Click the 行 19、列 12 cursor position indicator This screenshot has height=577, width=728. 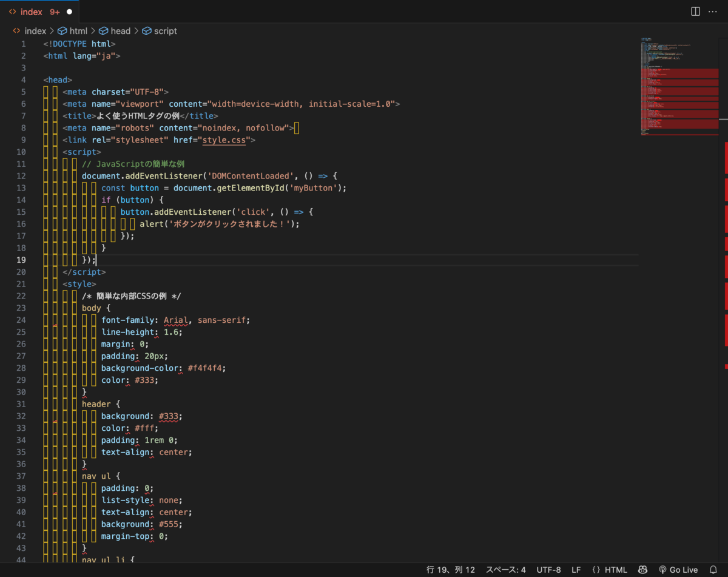point(451,570)
